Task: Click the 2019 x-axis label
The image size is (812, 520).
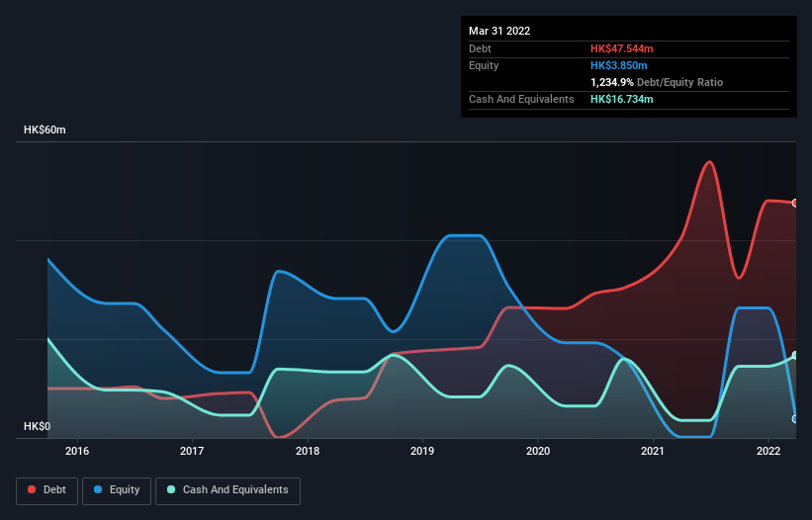Action: tap(422, 451)
